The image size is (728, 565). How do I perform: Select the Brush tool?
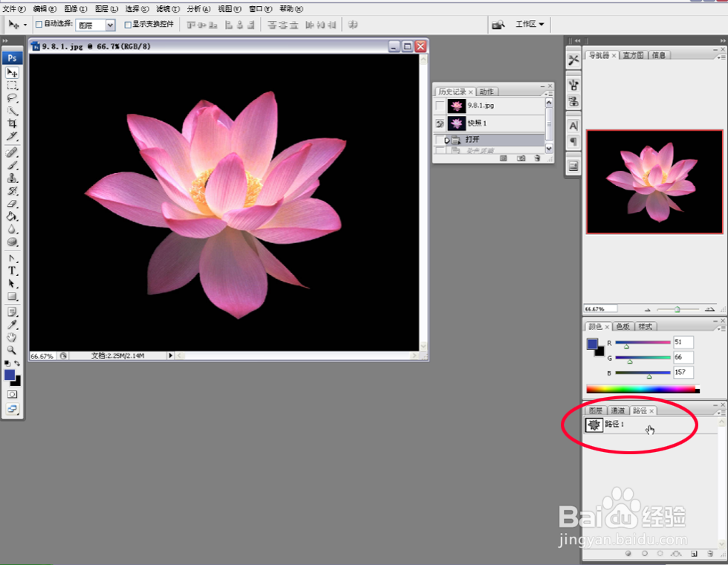coord(12,165)
